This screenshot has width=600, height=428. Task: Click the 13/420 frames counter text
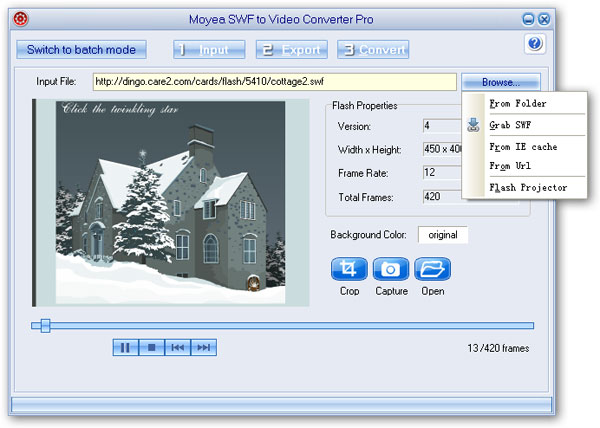click(498, 348)
